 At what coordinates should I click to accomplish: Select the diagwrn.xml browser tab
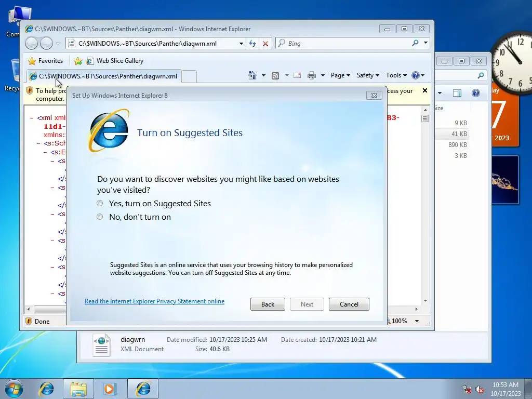(x=104, y=76)
